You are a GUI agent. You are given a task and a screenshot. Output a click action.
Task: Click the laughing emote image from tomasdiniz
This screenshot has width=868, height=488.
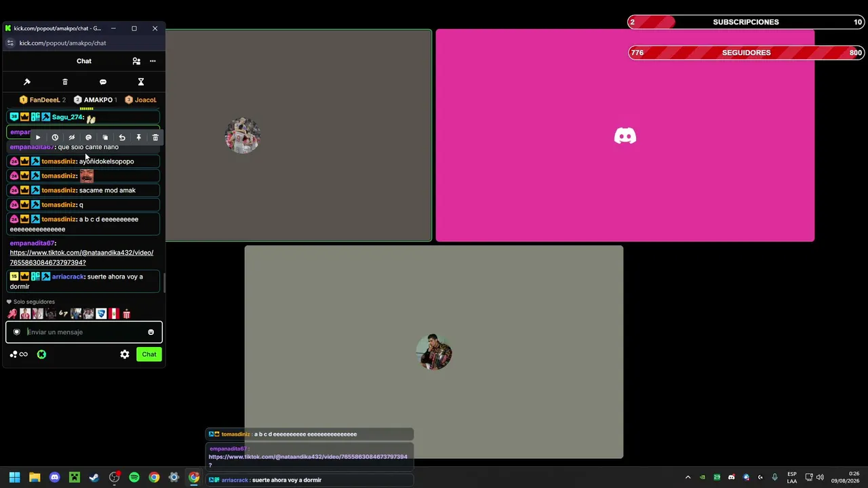87,176
